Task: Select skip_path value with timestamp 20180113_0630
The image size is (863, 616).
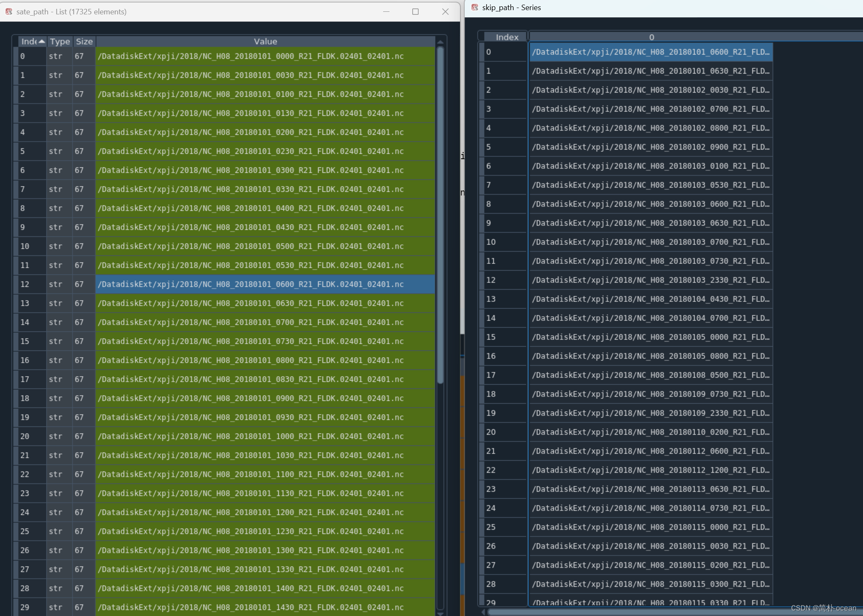Action: click(651, 489)
